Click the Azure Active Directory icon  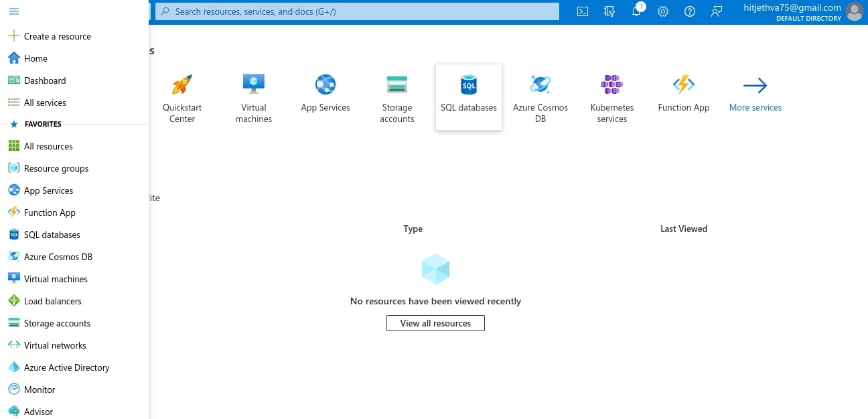coord(13,367)
